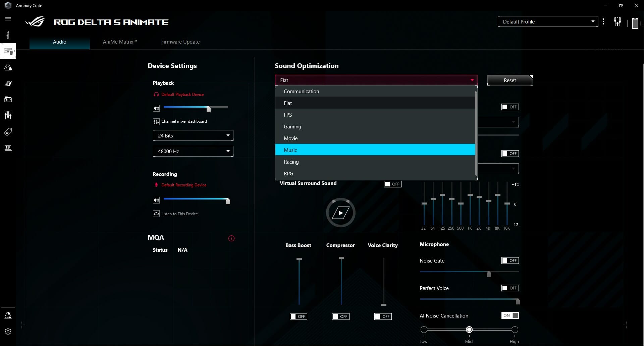Play the Virtual Surround Sound demo

341,213
